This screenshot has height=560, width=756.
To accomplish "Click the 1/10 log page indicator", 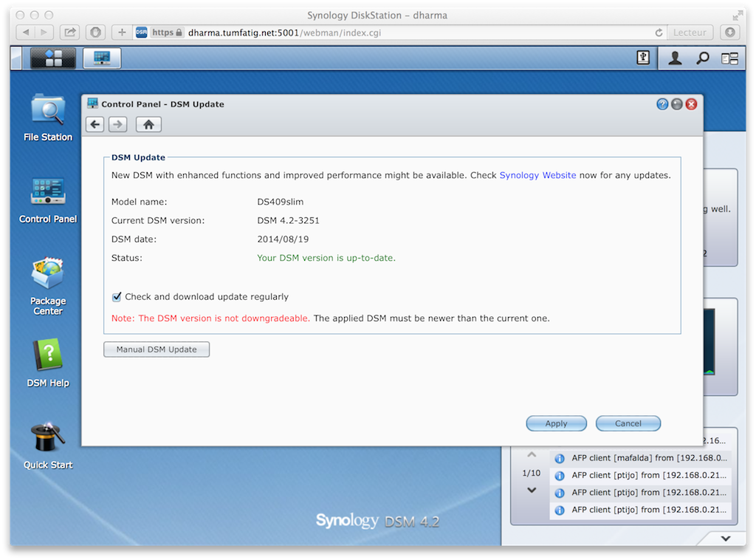I will 532,473.
